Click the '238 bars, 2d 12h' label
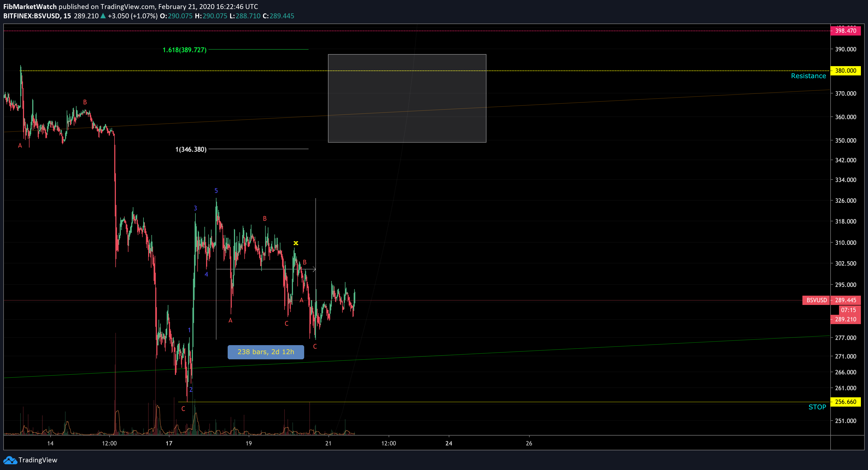 [x=266, y=352]
